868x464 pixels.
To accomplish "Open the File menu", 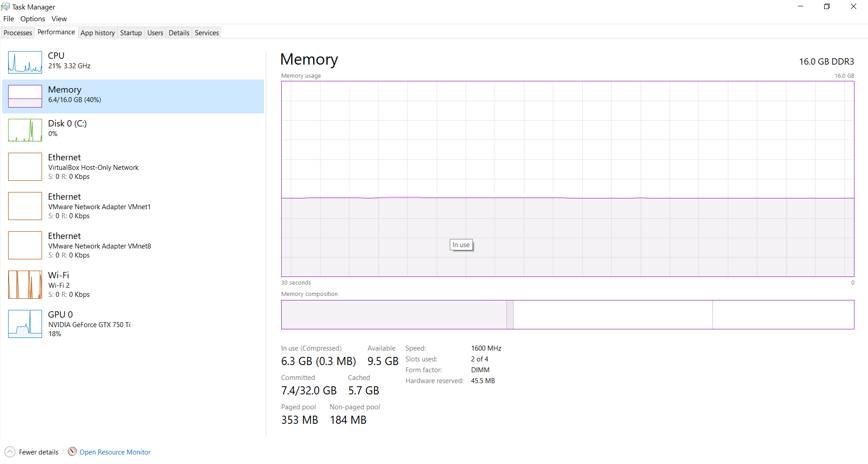I will pyautogui.click(x=9, y=19).
